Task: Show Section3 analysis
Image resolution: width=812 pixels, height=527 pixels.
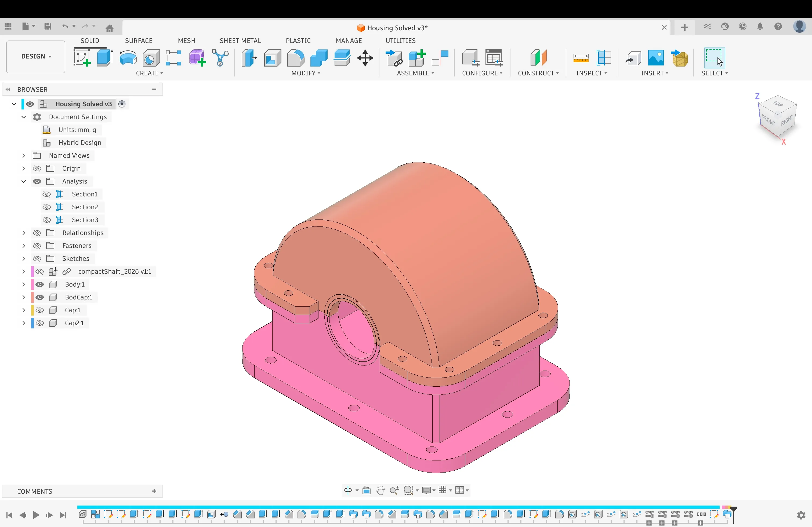Action: coord(47,220)
